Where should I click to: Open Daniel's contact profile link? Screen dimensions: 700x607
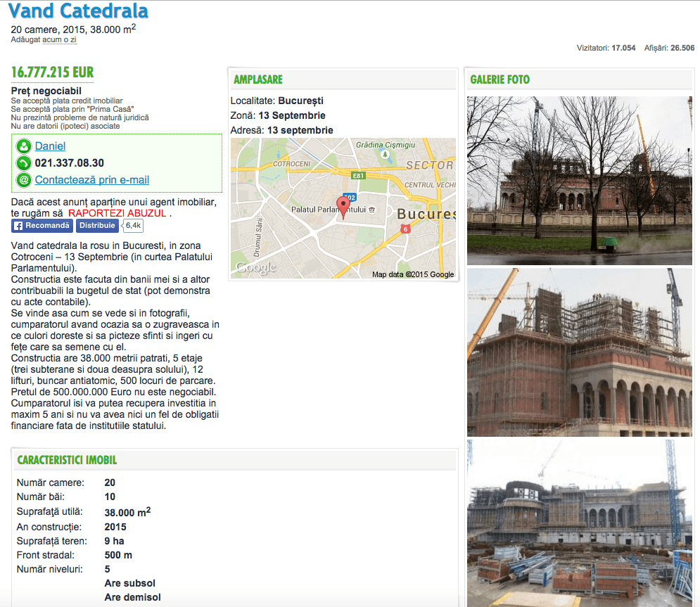(x=50, y=146)
